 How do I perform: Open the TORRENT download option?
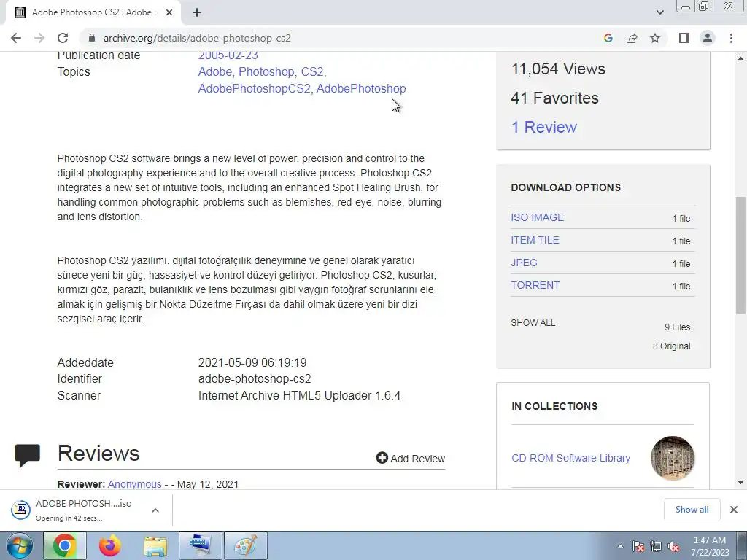click(535, 285)
